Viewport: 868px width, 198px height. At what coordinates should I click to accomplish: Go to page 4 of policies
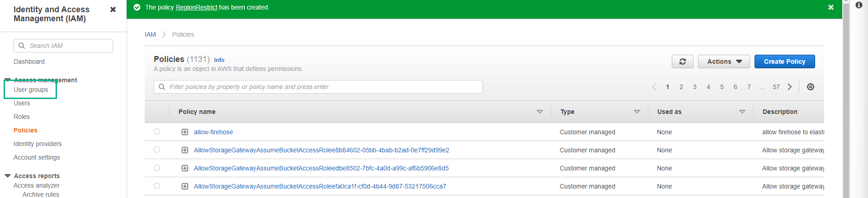coord(708,87)
